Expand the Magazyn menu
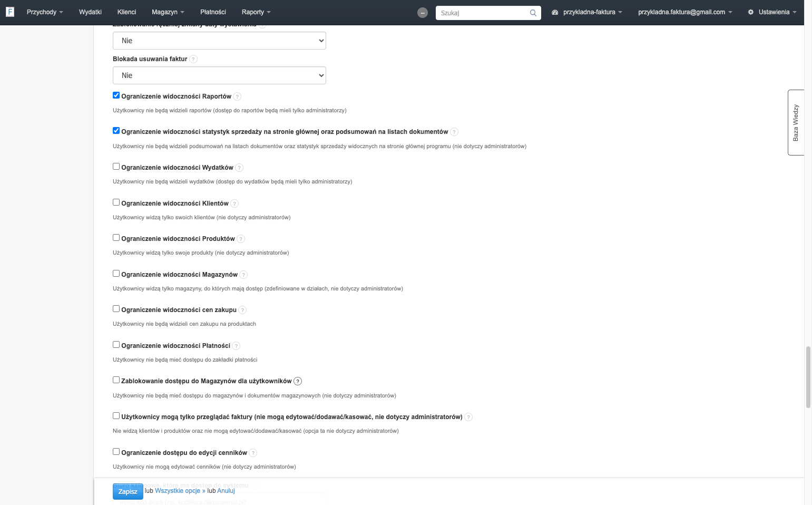The width and height of the screenshot is (812, 505). 168,12
